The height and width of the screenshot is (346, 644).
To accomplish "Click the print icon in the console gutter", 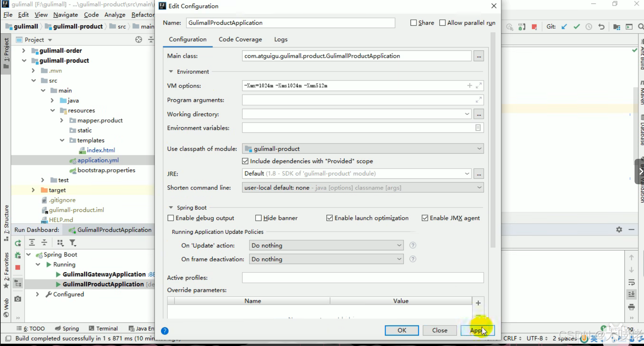I will tap(632, 307).
